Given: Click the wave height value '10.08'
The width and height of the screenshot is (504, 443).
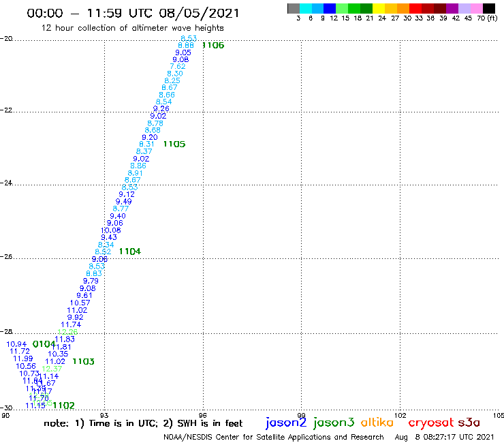Looking at the screenshot, I should click(111, 230).
